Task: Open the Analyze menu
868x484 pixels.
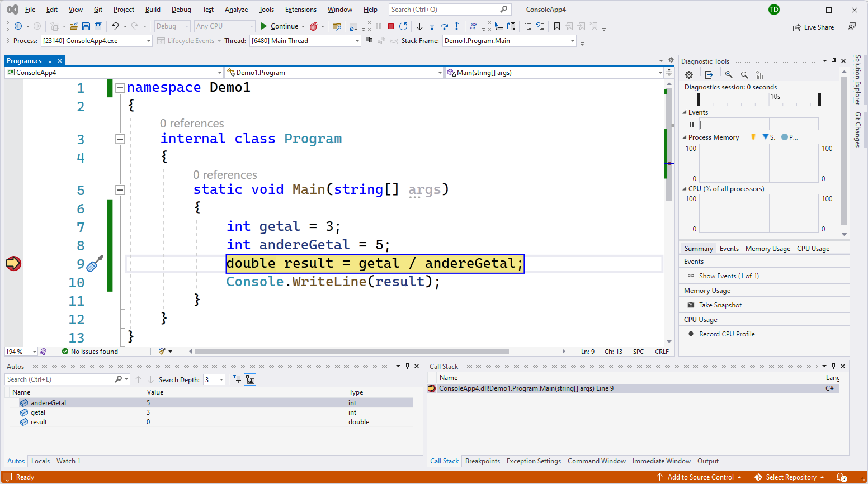Action: pos(236,10)
